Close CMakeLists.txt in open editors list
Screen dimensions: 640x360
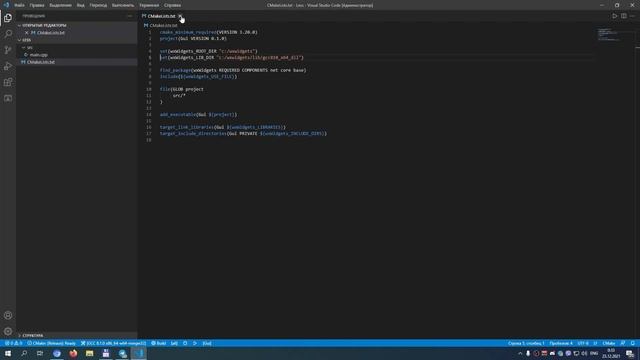pyautogui.click(x=27, y=33)
